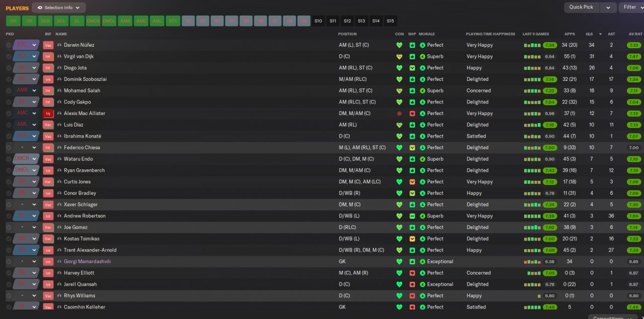The width and height of the screenshot is (644, 319).
Task: Click Curtis Jones's orange sharpness icon
Action: tap(412, 182)
